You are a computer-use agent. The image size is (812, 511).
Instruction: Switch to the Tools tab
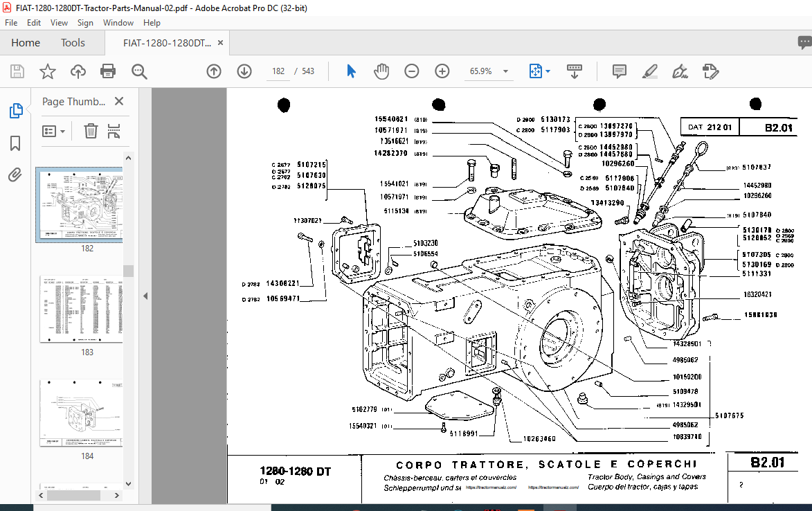coord(73,42)
